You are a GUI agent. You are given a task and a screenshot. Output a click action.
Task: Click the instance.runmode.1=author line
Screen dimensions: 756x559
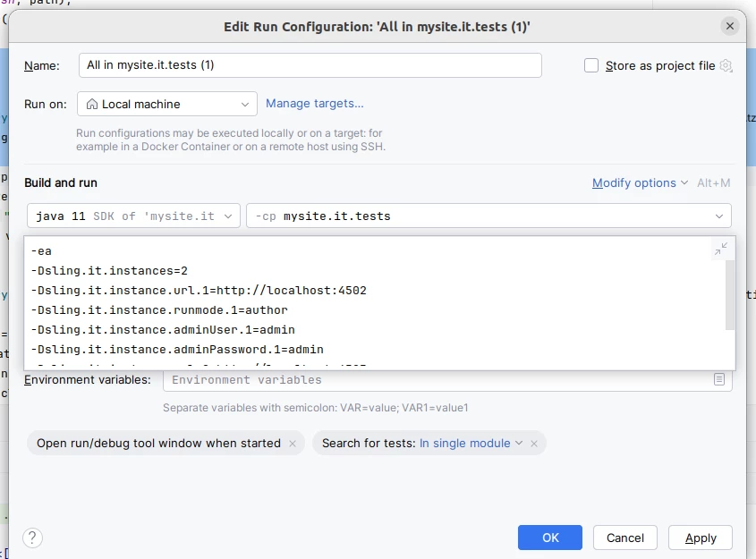pyautogui.click(x=159, y=310)
